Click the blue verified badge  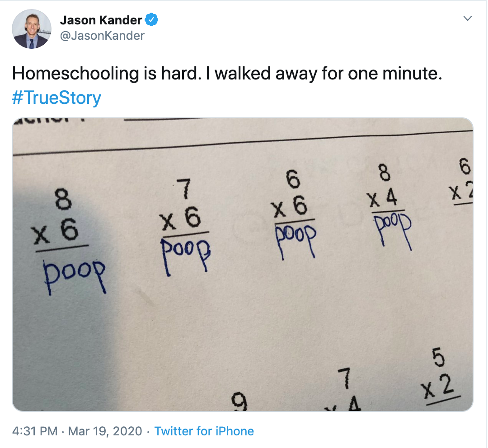151,20
